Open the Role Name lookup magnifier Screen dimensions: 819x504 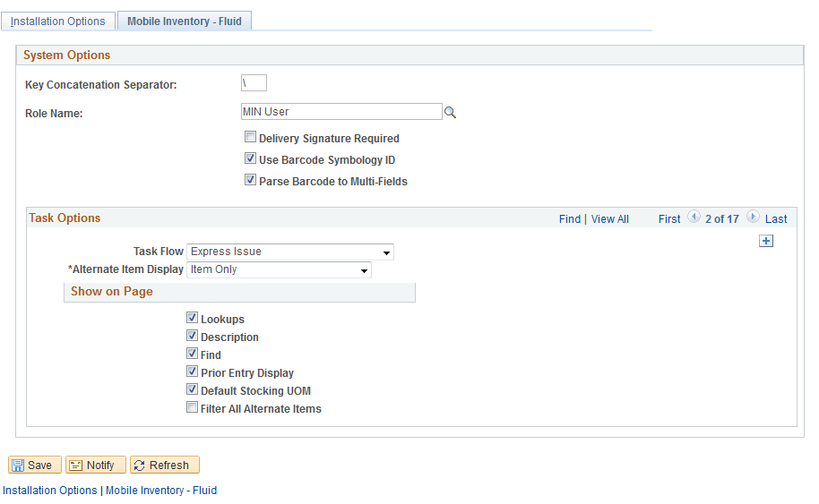[450, 112]
